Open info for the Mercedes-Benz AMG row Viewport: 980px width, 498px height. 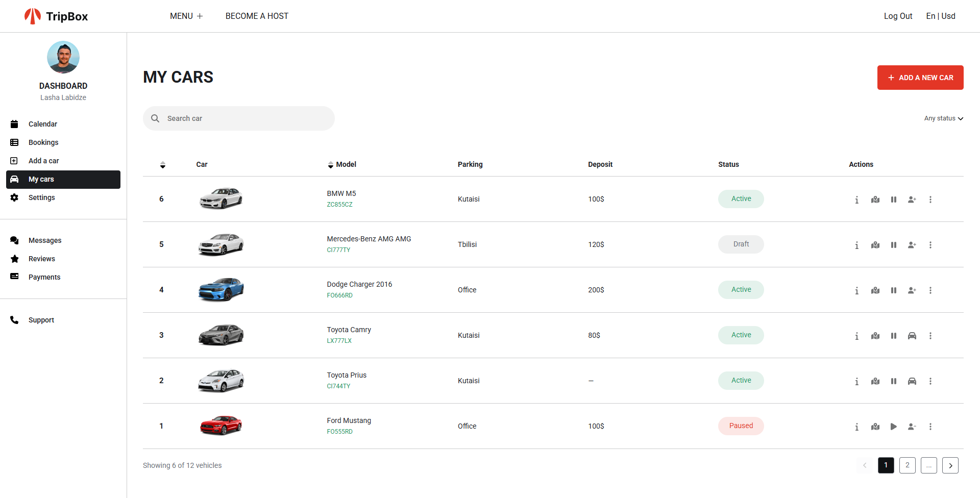click(x=856, y=245)
